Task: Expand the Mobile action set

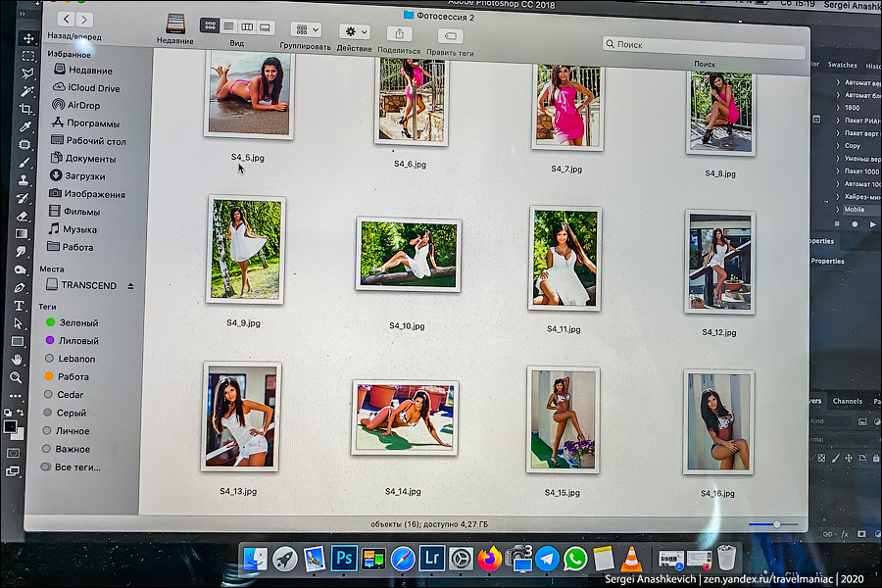Action: (x=838, y=210)
